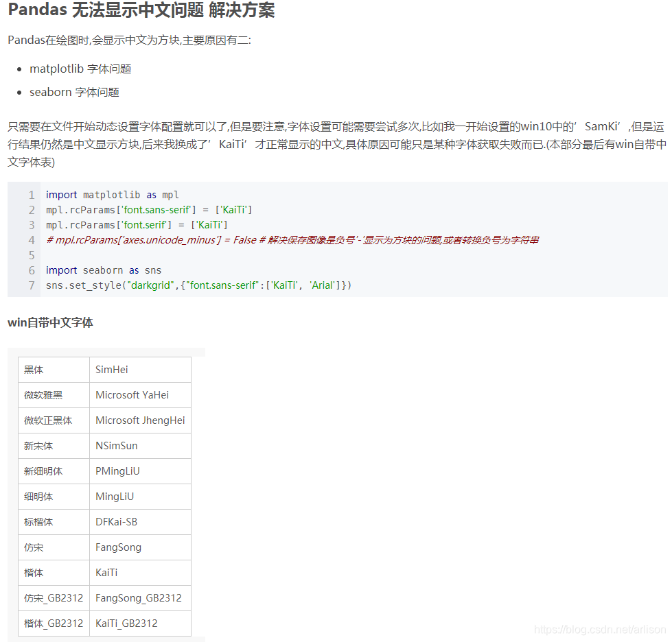The width and height of the screenshot is (672, 642).
Task: Click the bullet item "matplotlib 字体问题"
Action: 80,69
